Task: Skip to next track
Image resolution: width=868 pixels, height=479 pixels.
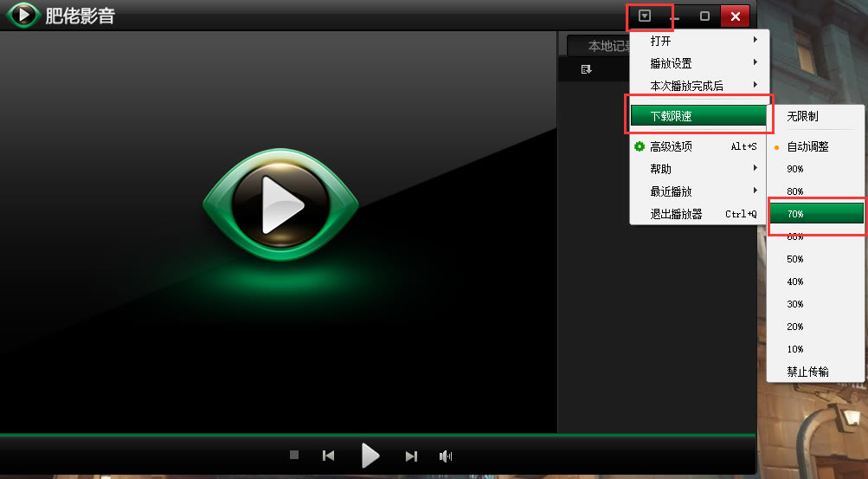Action: [x=411, y=456]
